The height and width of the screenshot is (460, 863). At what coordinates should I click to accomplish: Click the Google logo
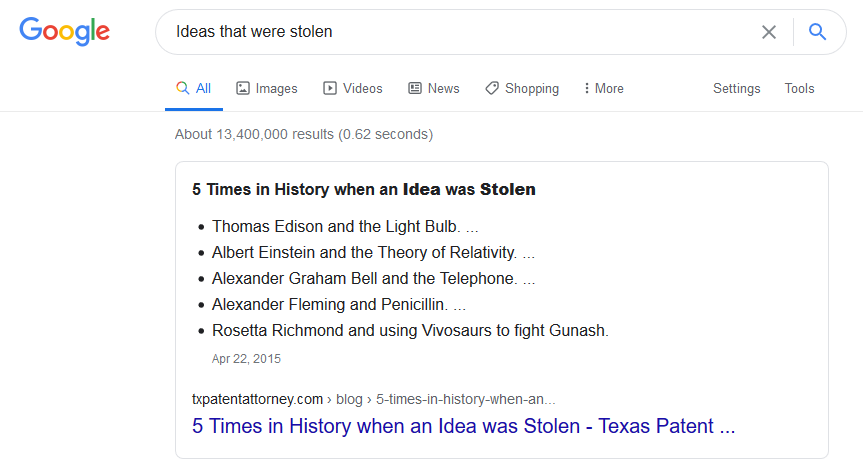pos(64,31)
